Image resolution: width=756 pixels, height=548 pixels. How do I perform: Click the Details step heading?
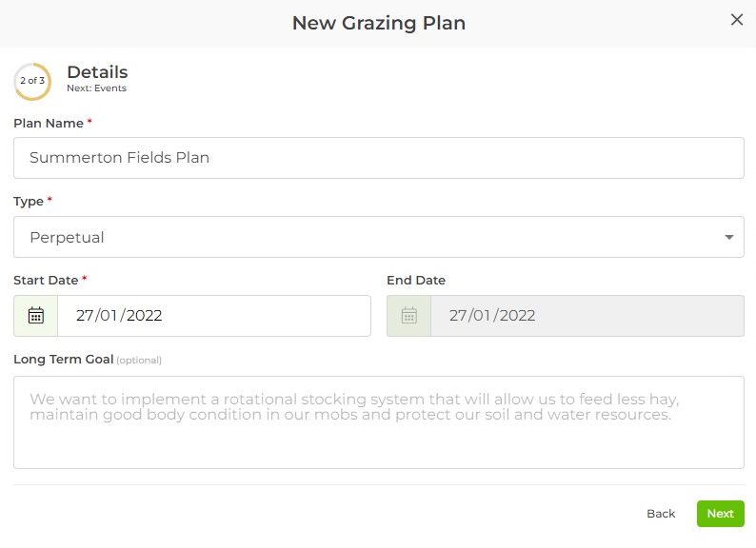tap(97, 72)
